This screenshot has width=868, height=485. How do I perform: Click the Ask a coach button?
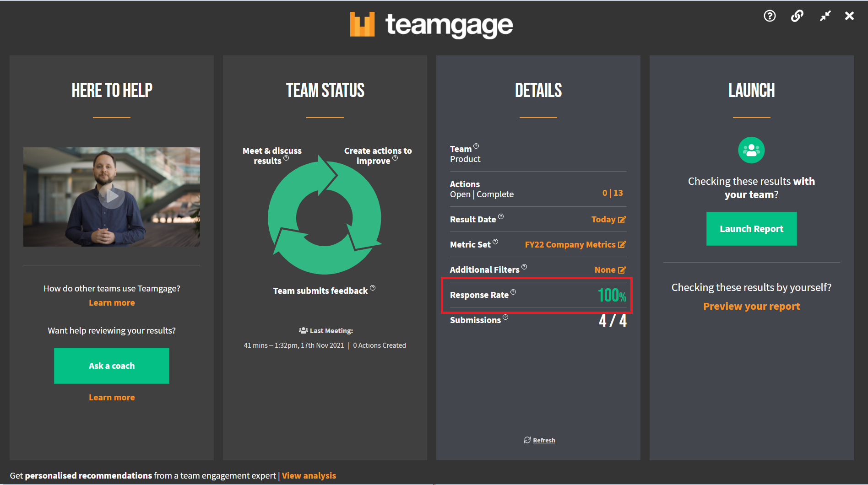point(112,366)
